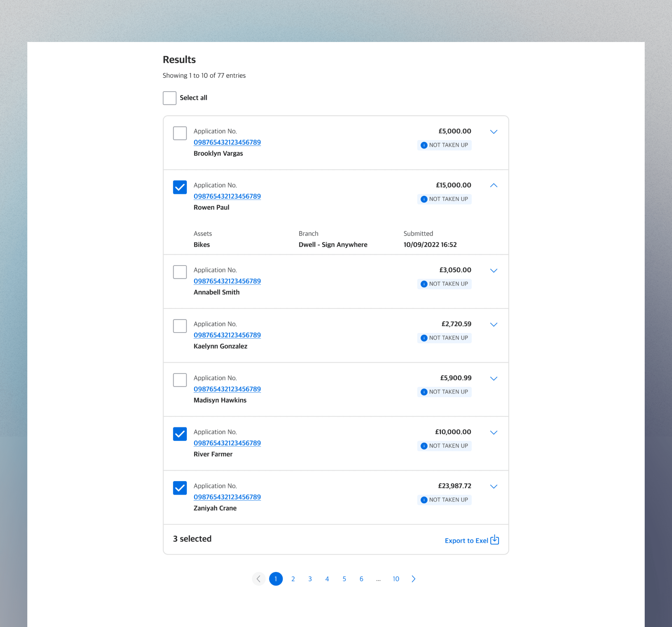672x627 pixels.
Task: Click the amount £15,000.00
Action: click(x=453, y=185)
